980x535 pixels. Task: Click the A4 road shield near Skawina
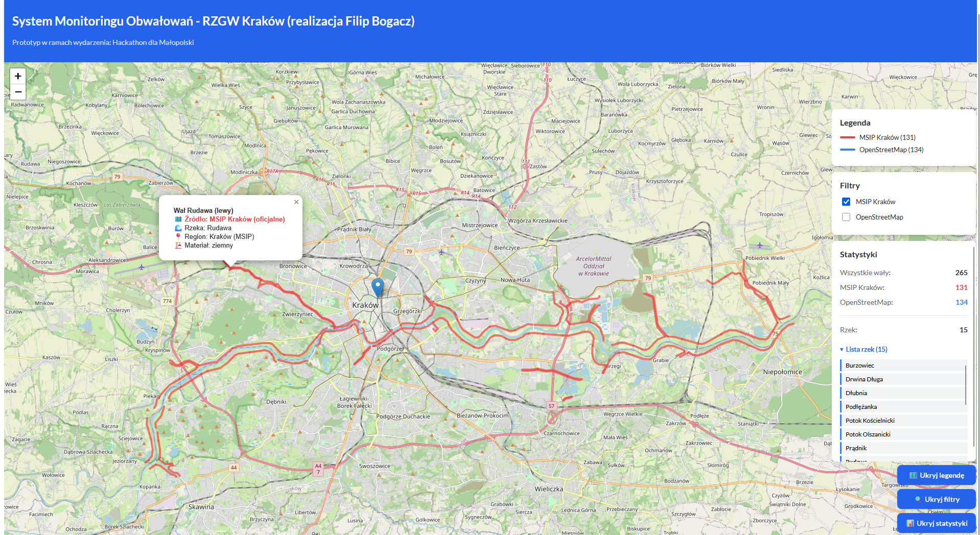click(318, 469)
